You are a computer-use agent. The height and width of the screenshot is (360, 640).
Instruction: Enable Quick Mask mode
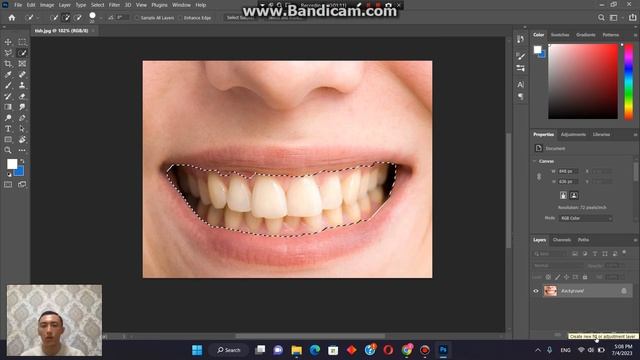coord(8,184)
